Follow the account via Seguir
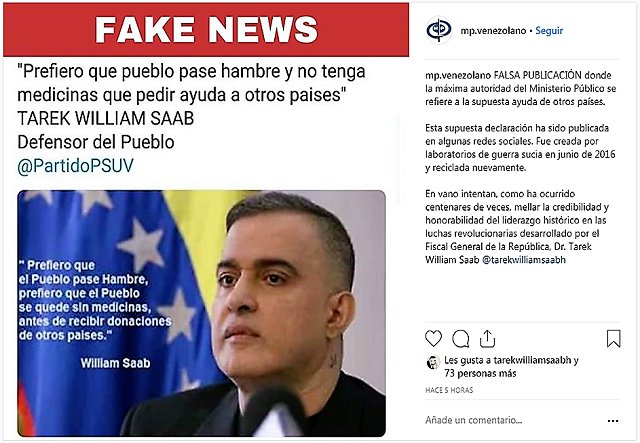 549,31
